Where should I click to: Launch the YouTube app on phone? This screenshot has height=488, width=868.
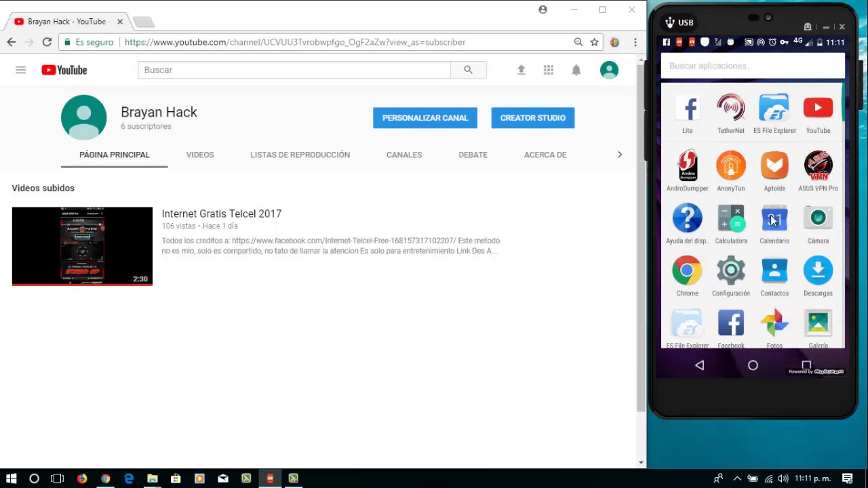point(818,114)
